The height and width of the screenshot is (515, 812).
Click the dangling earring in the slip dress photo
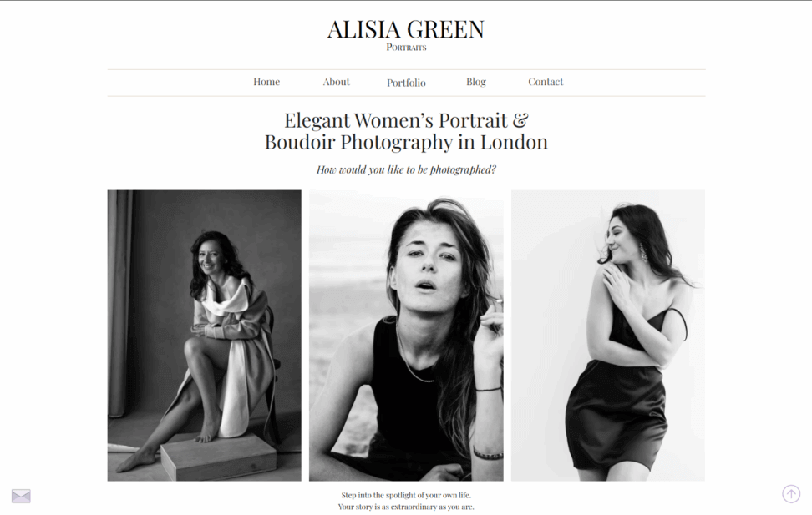click(642, 251)
